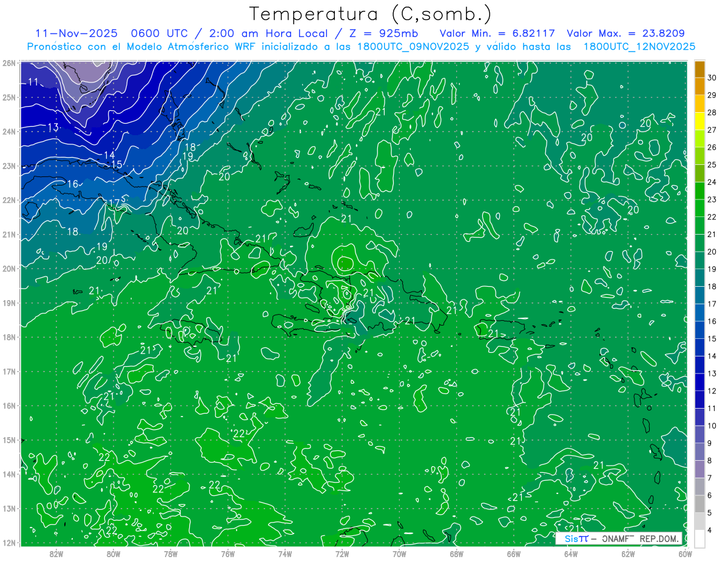Click the 26N latitude axis label

coord(9,63)
